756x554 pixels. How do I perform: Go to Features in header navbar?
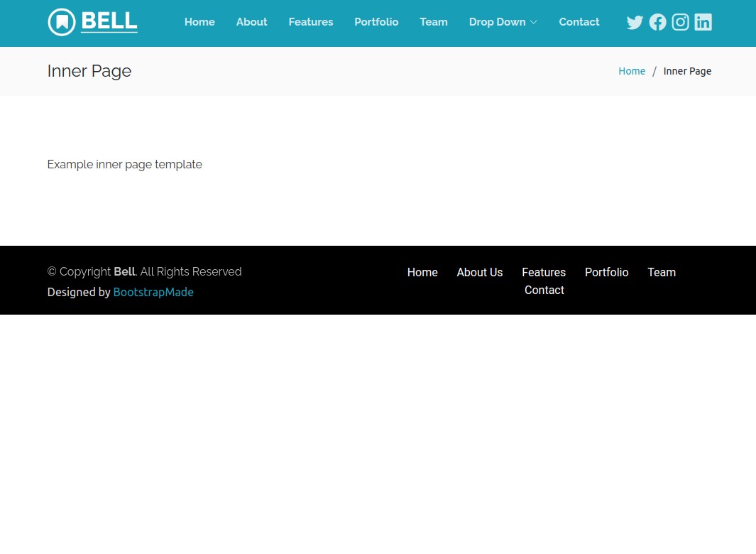tap(311, 22)
